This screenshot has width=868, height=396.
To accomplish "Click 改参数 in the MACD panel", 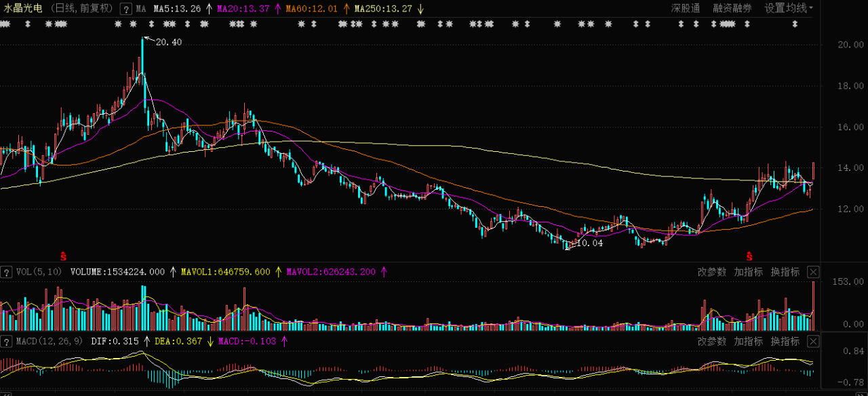I will click(x=712, y=341).
